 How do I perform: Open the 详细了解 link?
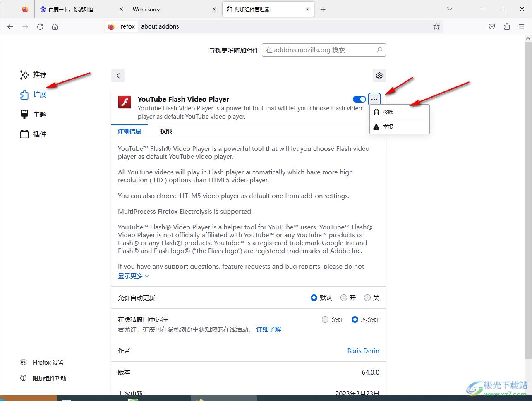click(x=269, y=329)
